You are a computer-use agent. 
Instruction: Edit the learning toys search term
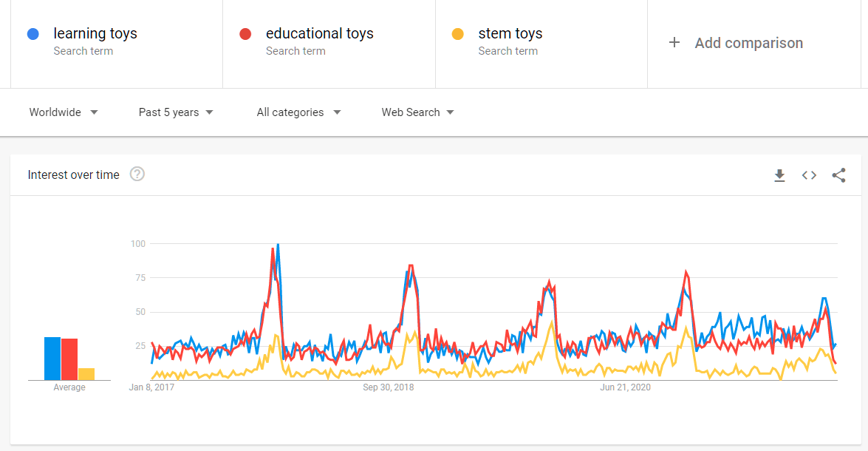pyautogui.click(x=95, y=34)
